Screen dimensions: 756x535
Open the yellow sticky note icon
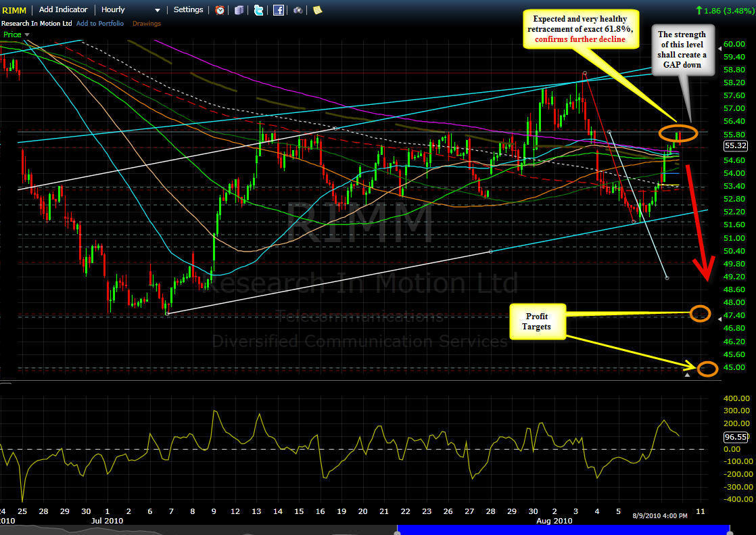click(317, 10)
